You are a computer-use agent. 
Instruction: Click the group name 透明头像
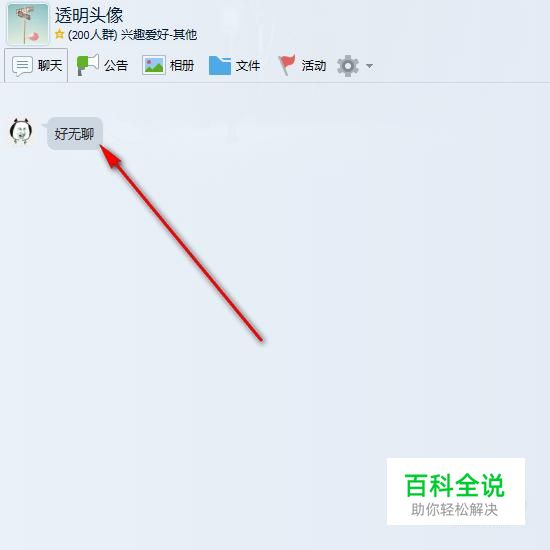click(89, 15)
